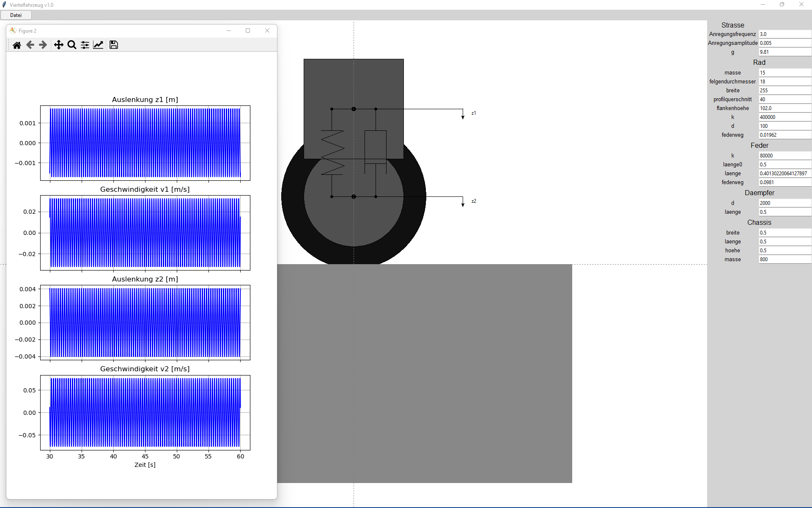Close the Figure 2 window
The height and width of the screenshot is (508, 812).
coord(267,30)
